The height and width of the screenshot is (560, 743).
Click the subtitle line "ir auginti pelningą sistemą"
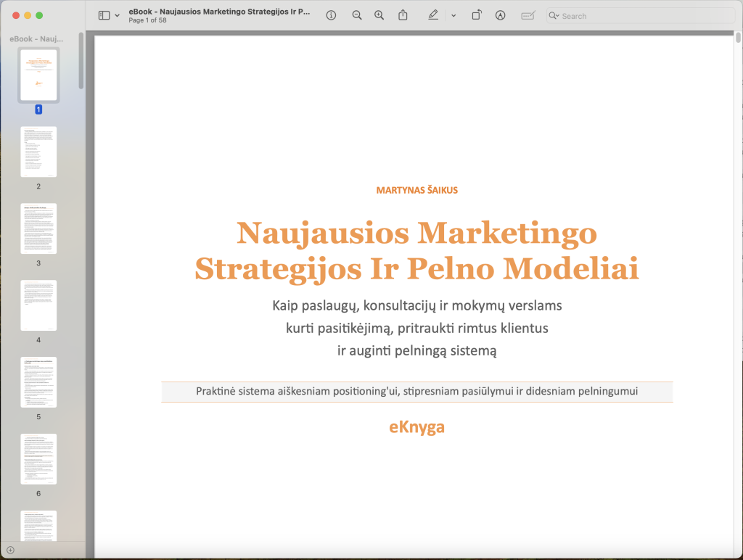417,351
